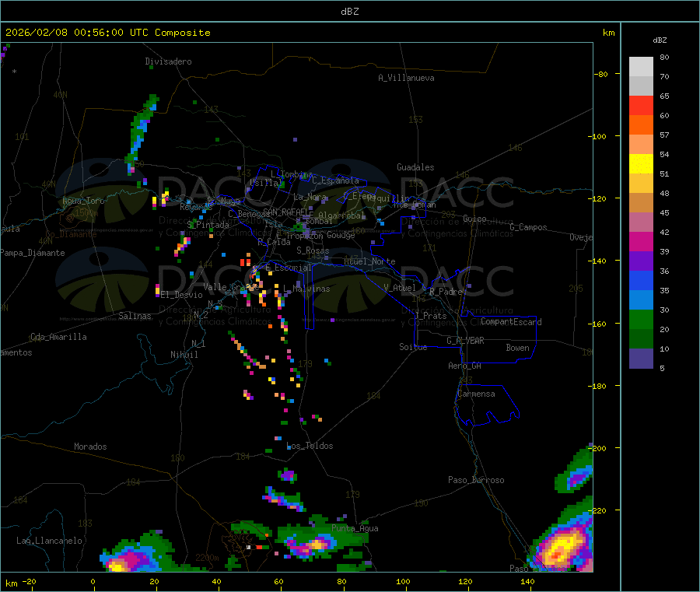Screen dimensions: 700x592
Task: Click the 2026/02/08 00:56:00 UTC Composite timestamp
Action: click(107, 33)
